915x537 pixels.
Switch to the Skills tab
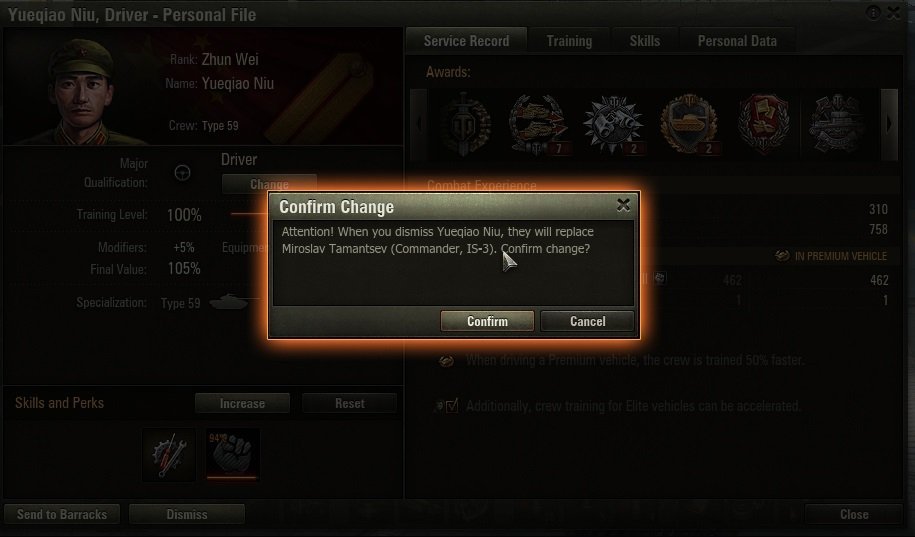pyautogui.click(x=645, y=41)
